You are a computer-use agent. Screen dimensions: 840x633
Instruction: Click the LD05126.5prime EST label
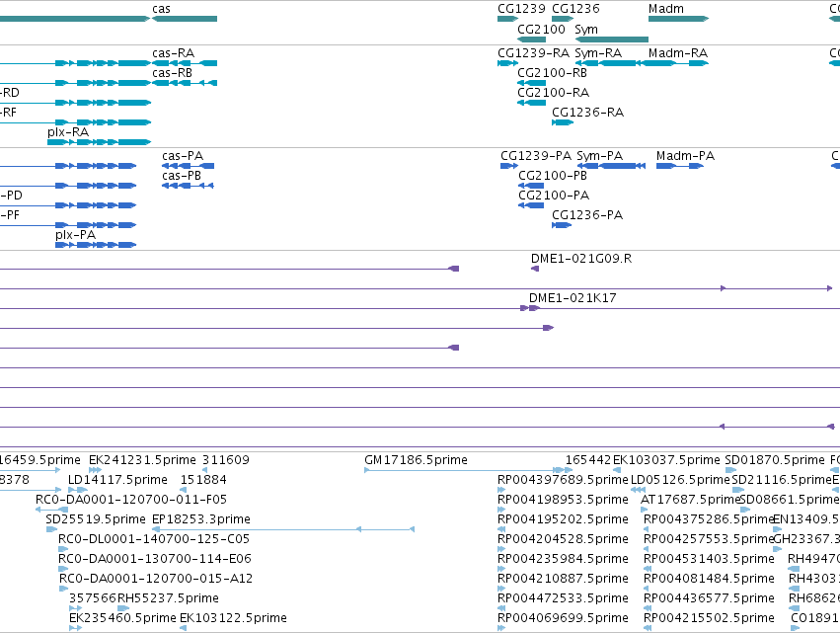point(680,480)
